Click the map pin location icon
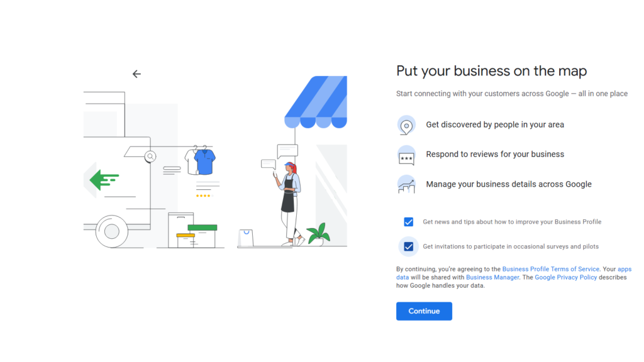Image resolution: width=644 pixels, height=362 pixels. point(406,125)
